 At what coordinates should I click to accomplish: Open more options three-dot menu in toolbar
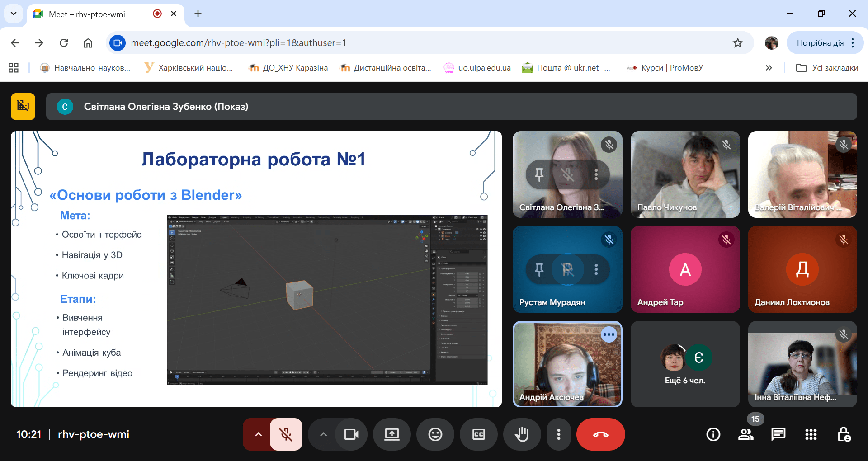tap(559, 434)
